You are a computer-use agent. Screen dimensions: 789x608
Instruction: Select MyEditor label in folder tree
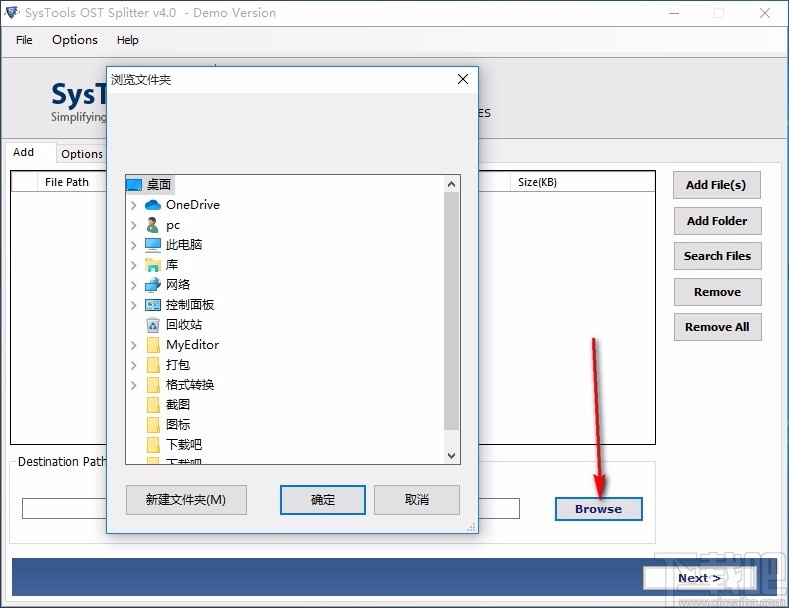pos(192,345)
